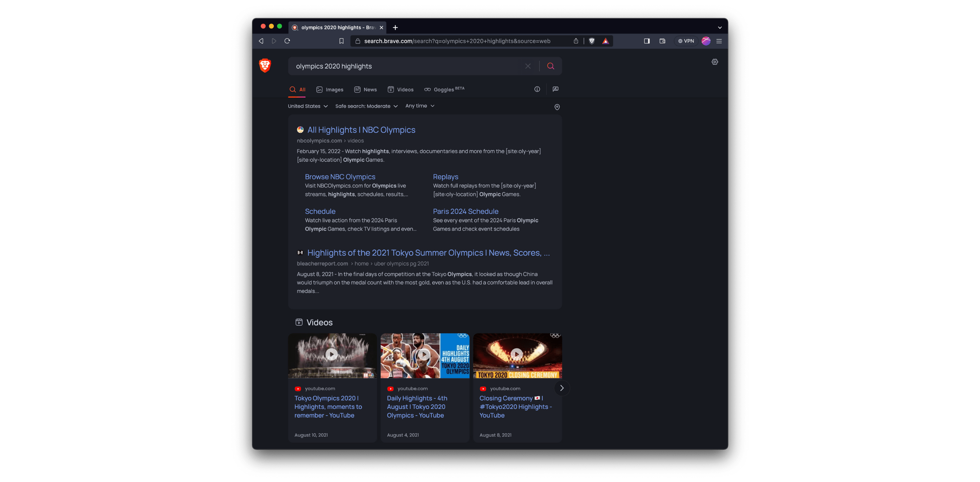Open the profile avatar menu
The height and width of the screenshot is (482, 980).
click(706, 41)
